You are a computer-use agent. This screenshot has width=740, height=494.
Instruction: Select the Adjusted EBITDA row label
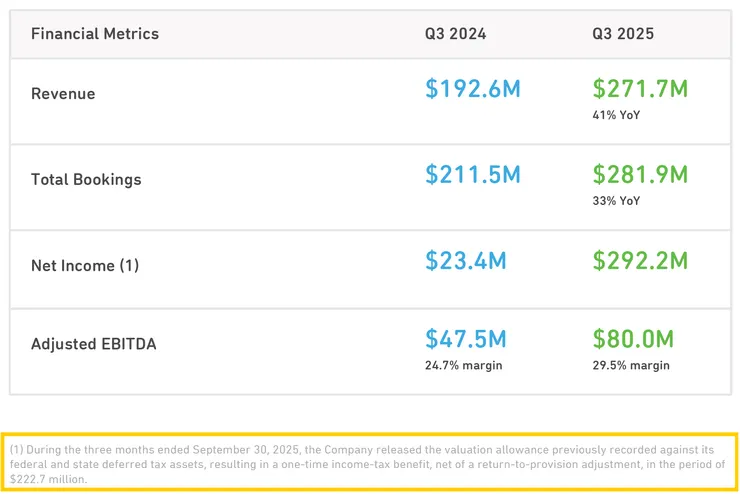94,344
